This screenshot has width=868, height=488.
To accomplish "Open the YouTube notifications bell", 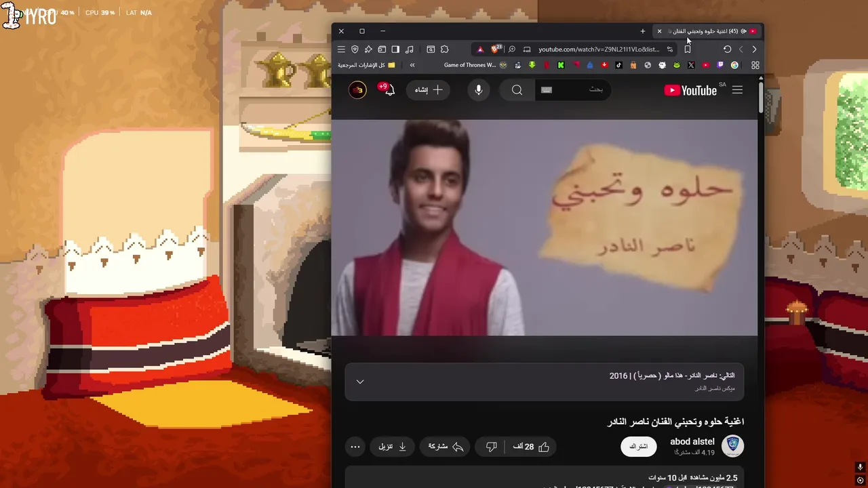I will click(x=389, y=90).
